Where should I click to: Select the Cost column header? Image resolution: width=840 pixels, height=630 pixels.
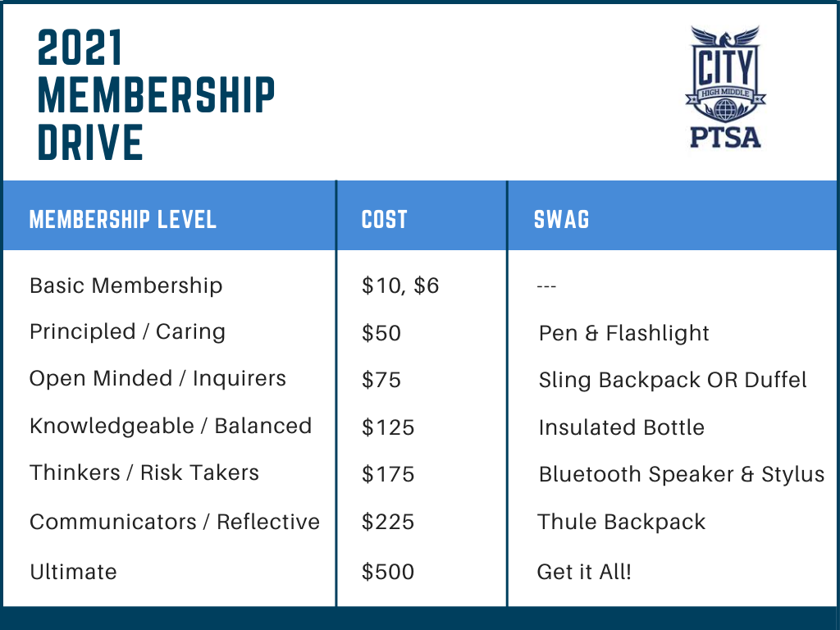[384, 220]
